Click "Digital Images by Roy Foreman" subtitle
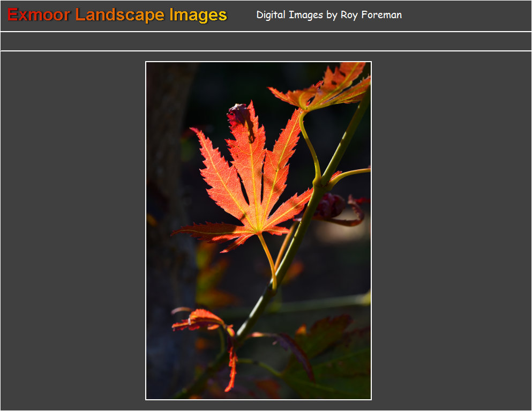The width and height of the screenshot is (532, 411). click(x=328, y=15)
